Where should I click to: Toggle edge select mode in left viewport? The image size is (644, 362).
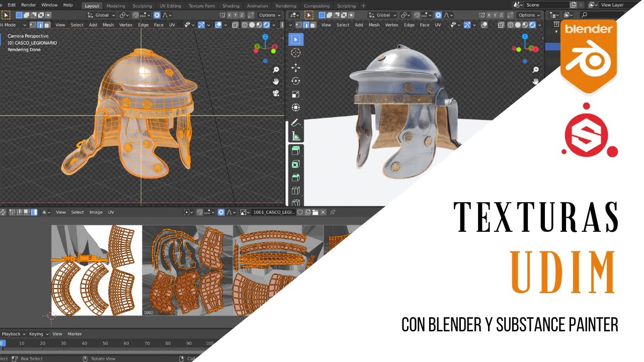(x=40, y=25)
